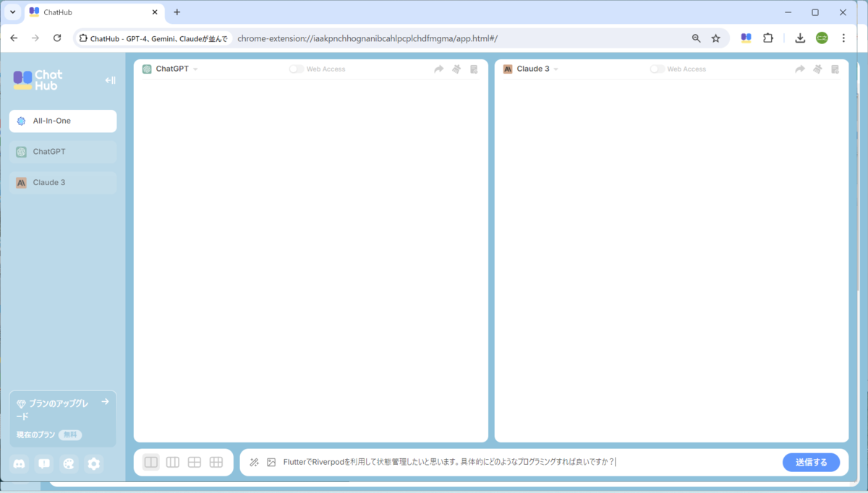Clear the ChatGPT conversation with broom icon
Viewport: 868px width, 493px height.
pos(456,69)
